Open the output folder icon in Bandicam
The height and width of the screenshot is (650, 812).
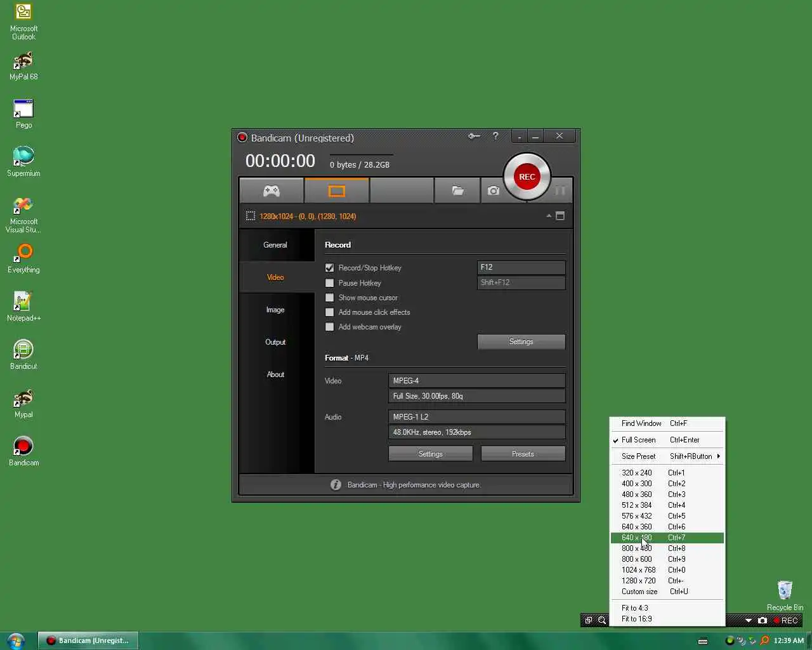pyautogui.click(x=457, y=190)
